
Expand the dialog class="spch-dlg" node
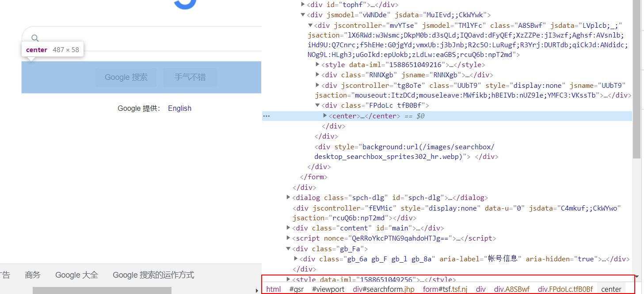pos(289,197)
